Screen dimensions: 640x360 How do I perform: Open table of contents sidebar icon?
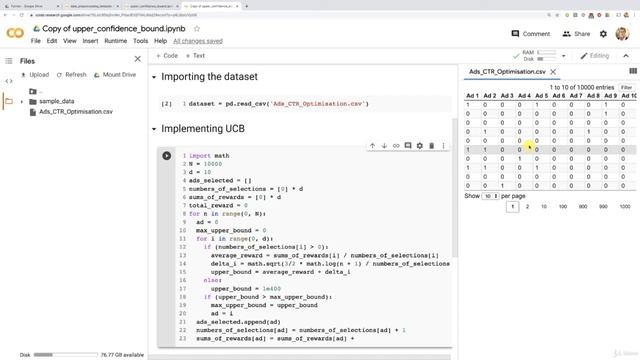tap(9, 61)
